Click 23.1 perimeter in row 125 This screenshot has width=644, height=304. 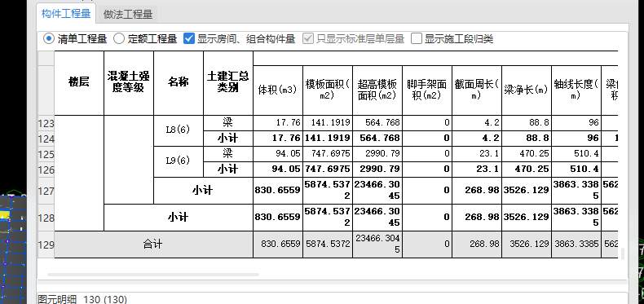coord(477,154)
